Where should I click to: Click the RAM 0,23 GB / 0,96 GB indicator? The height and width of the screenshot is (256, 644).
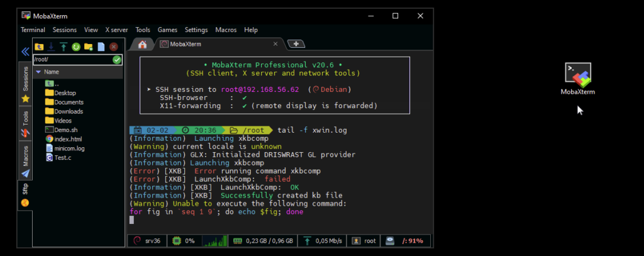point(263,241)
